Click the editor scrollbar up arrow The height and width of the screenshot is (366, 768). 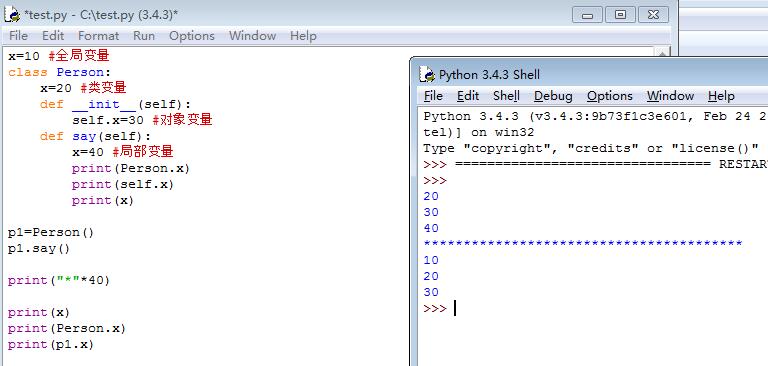point(662,53)
